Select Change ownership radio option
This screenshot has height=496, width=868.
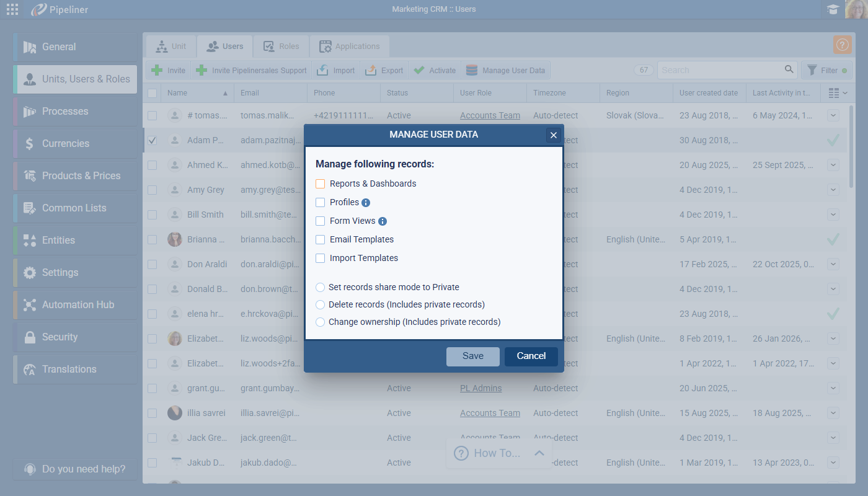[x=321, y=322]
